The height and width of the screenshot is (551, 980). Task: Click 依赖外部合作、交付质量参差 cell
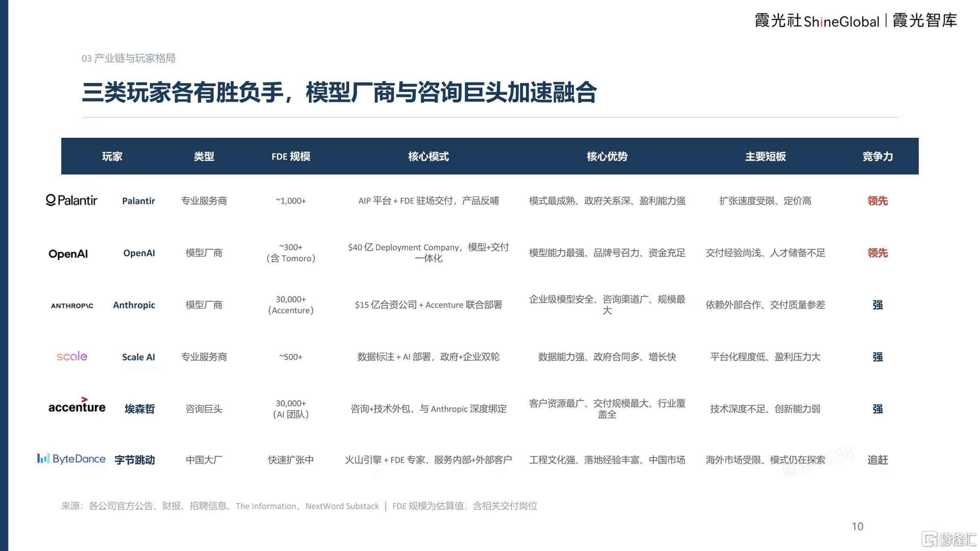[x=765, y=305]
